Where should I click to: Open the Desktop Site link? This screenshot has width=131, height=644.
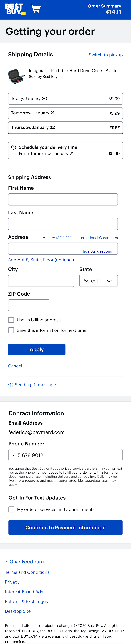point(18,611)
